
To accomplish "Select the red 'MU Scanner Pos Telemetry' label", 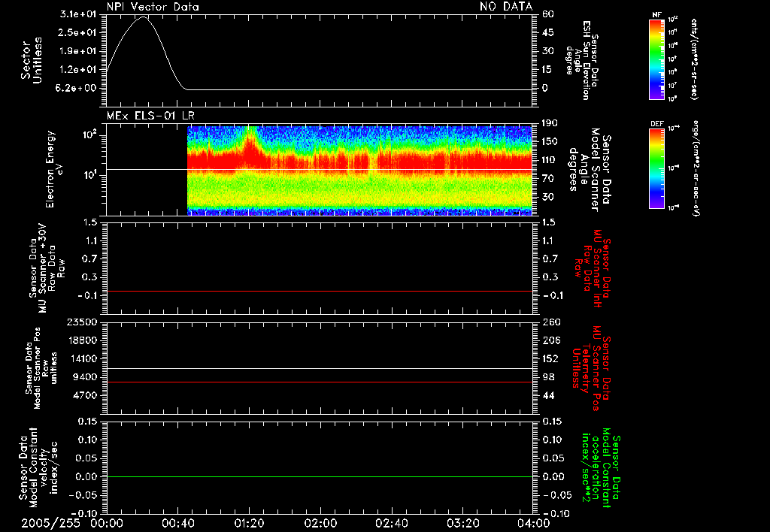I will click(590, 368).
